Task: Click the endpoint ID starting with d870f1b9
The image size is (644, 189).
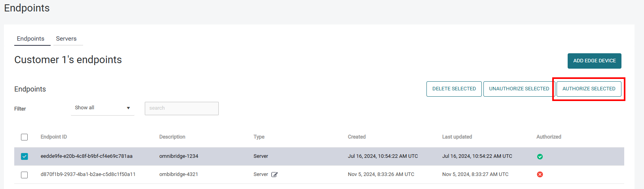Action: [88, 174]
